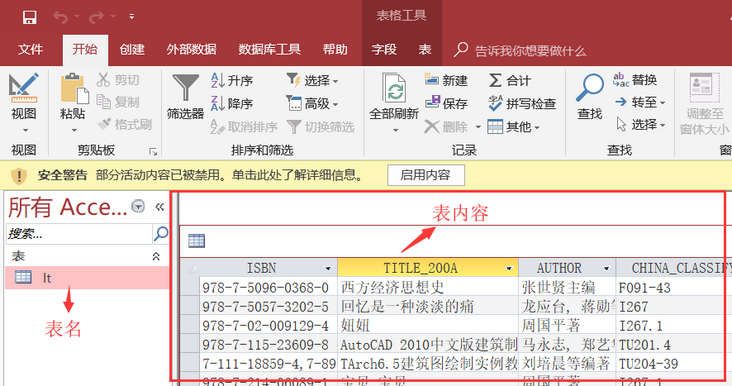Open the quick access toolbar customize arrow
Screen dimensions: 732x386
click(132, 17)
